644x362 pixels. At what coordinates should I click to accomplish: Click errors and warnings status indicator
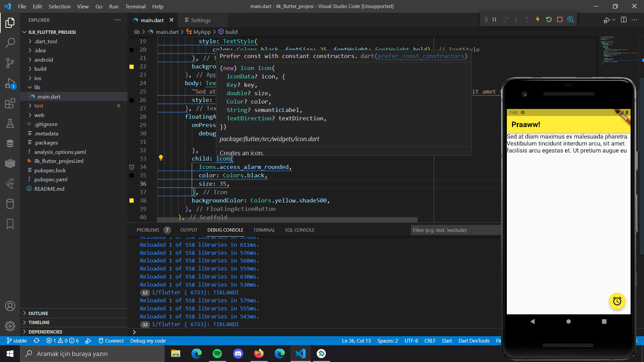pyautogui.click(x=63, y=341)
